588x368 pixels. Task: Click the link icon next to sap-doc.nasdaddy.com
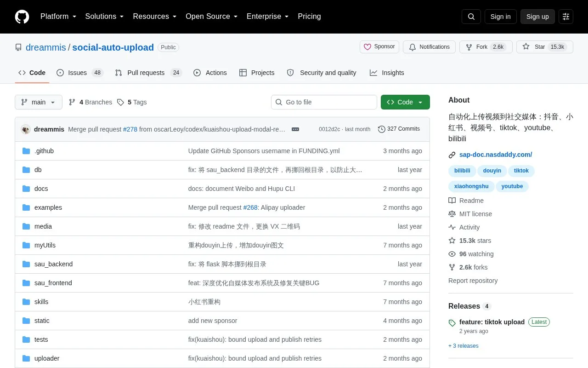pos(452,155)
